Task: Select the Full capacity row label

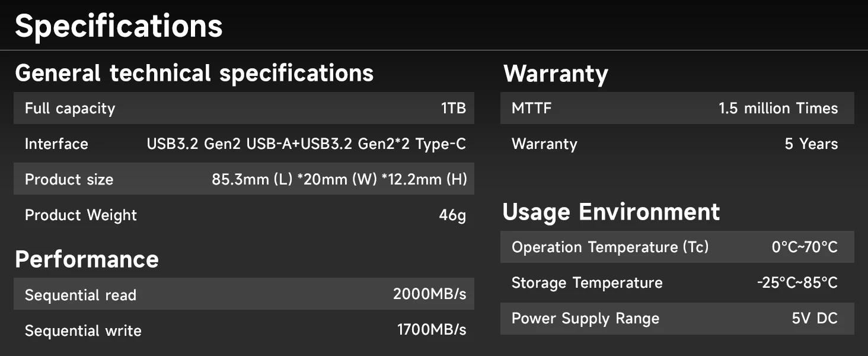Action: pyautogui.click(x=70, y=109)
